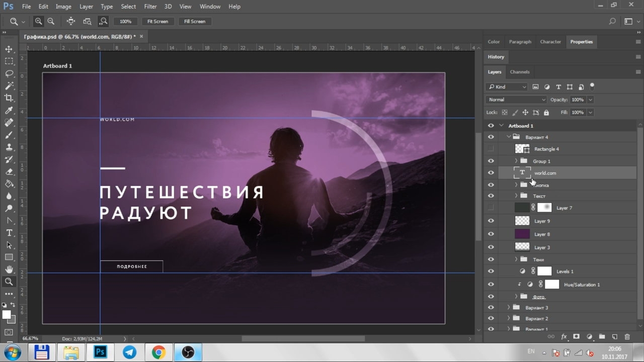Lock transparent pixels in Layers panel
The height and width of the screenshot is (362, 644).
tap(504, 113)
